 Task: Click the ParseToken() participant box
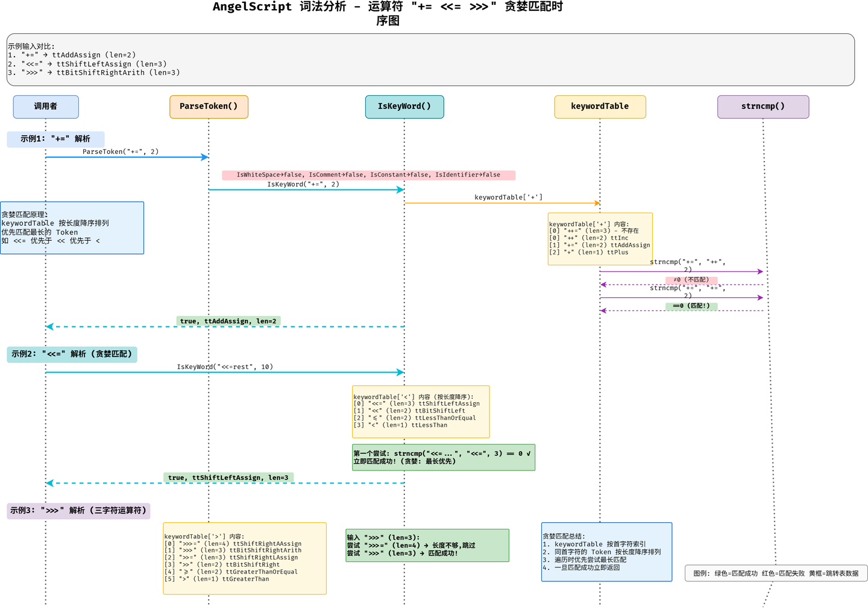click(x=209, y=107)
